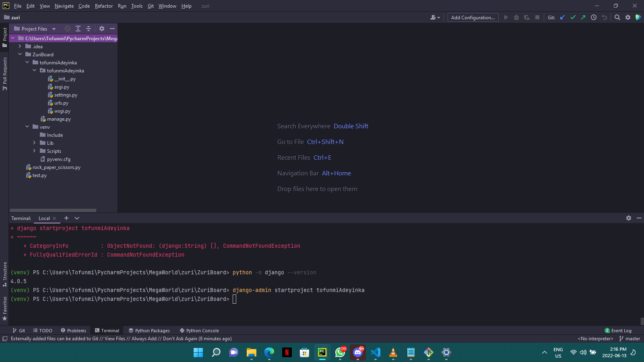This screenshot has width=644, height=362.
Task: Click the Add Configuration button
Action: 473,17
